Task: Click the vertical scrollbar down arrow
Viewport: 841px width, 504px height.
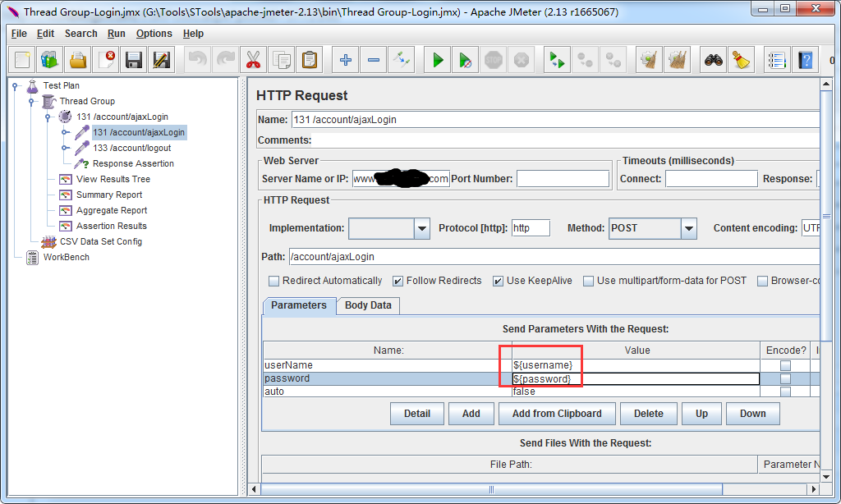Action: click(x=826, y=477)
